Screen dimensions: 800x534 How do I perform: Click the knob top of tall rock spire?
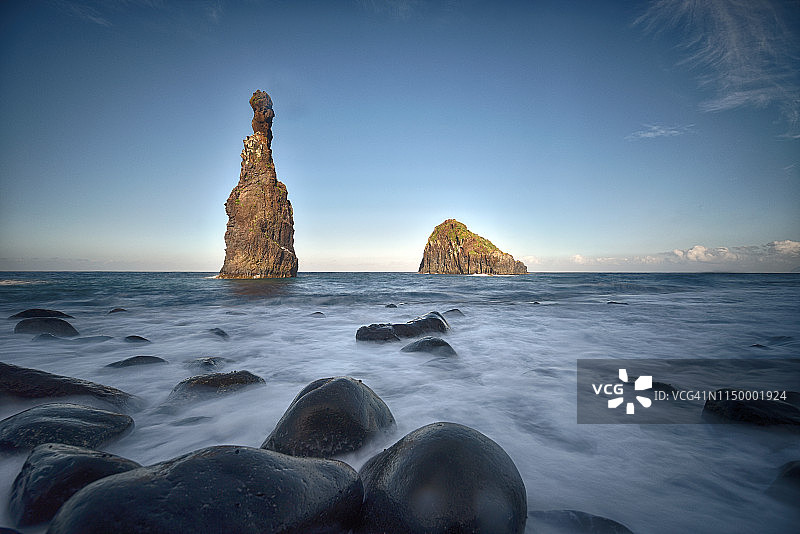[261, 103]
